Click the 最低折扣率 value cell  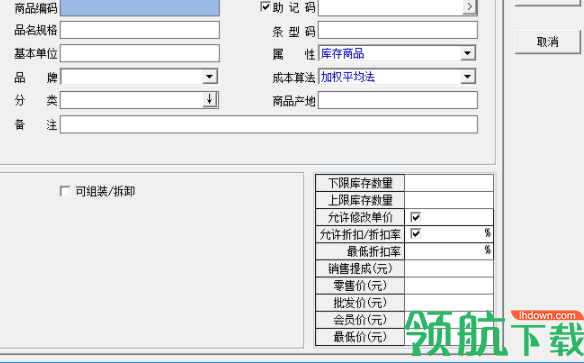point(449,251)
